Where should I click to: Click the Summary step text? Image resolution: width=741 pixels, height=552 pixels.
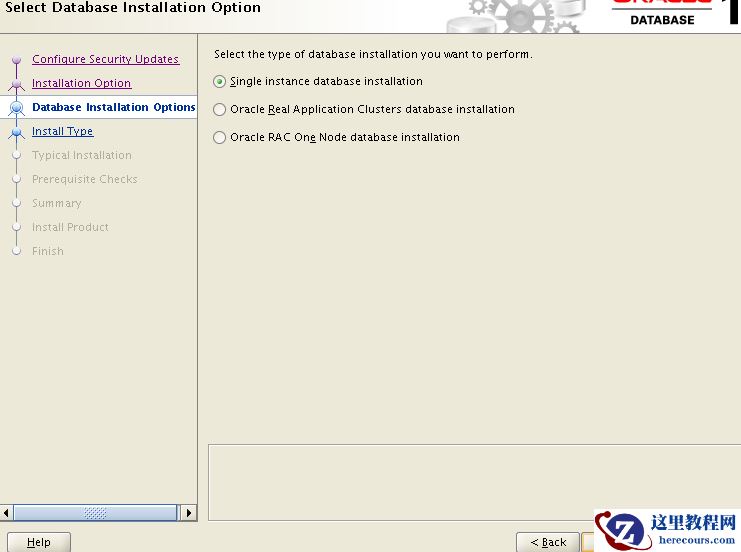click(57, 203)
